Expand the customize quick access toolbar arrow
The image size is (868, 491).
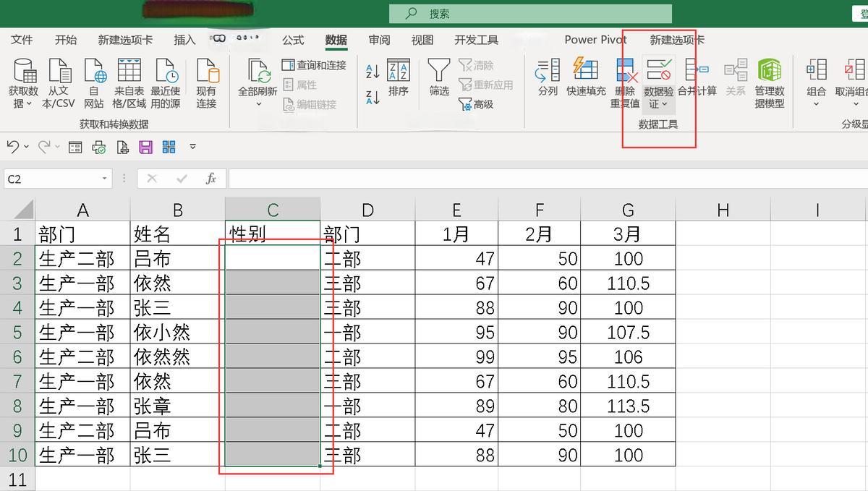pyautogui.click(x=192, y=148)
